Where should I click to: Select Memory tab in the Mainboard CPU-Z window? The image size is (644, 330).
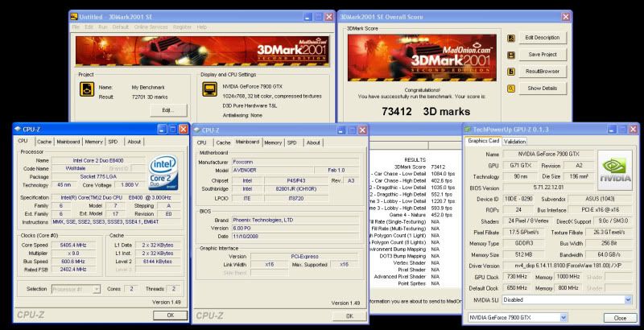(x=273, y=142)
